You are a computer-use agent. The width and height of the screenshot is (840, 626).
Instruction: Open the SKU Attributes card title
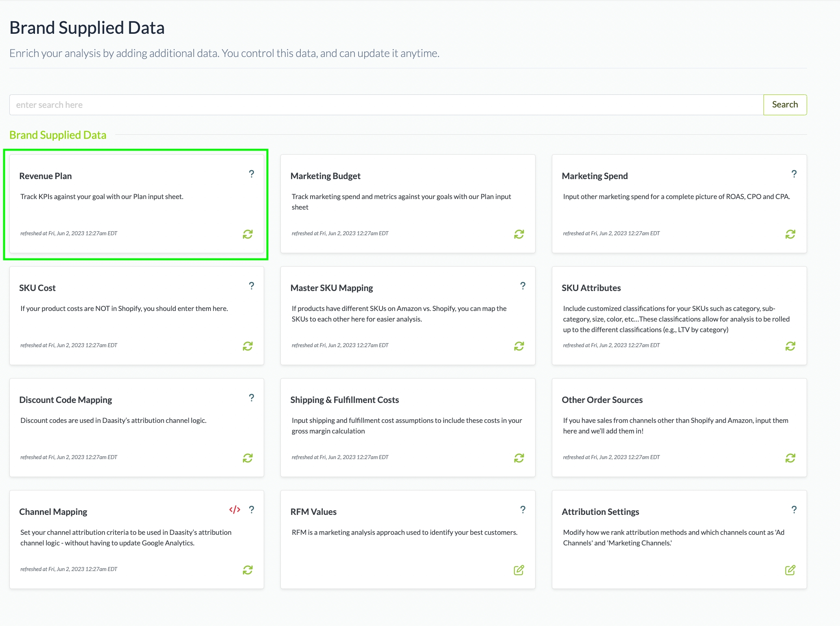(x=591, y=288)
